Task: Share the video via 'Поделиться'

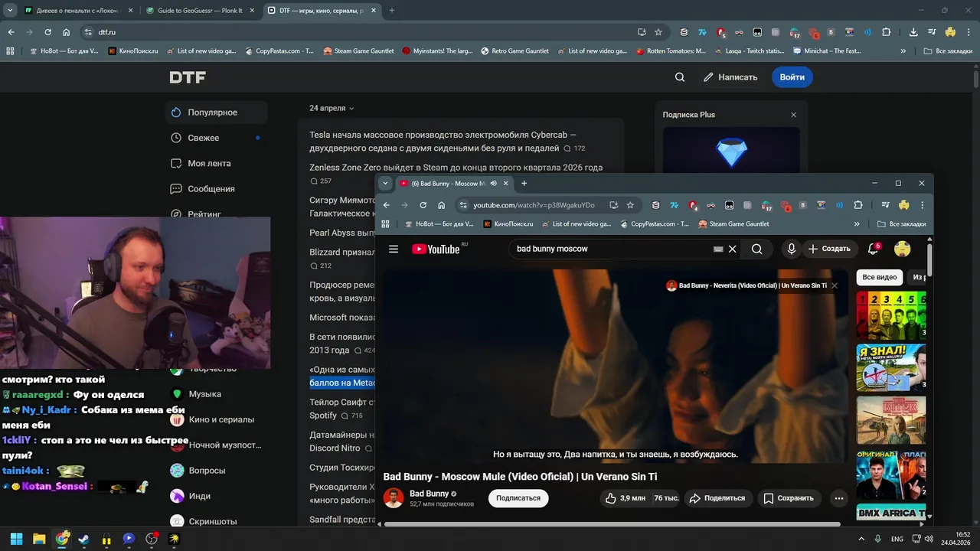Action: 717,498
